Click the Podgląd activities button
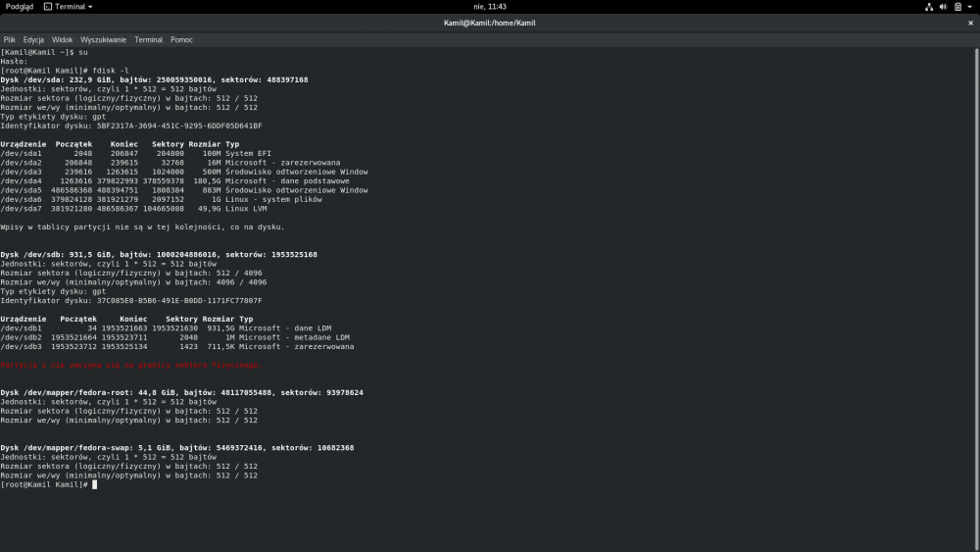The width and height of the screenshot is (980, 552). click(20, 6)
